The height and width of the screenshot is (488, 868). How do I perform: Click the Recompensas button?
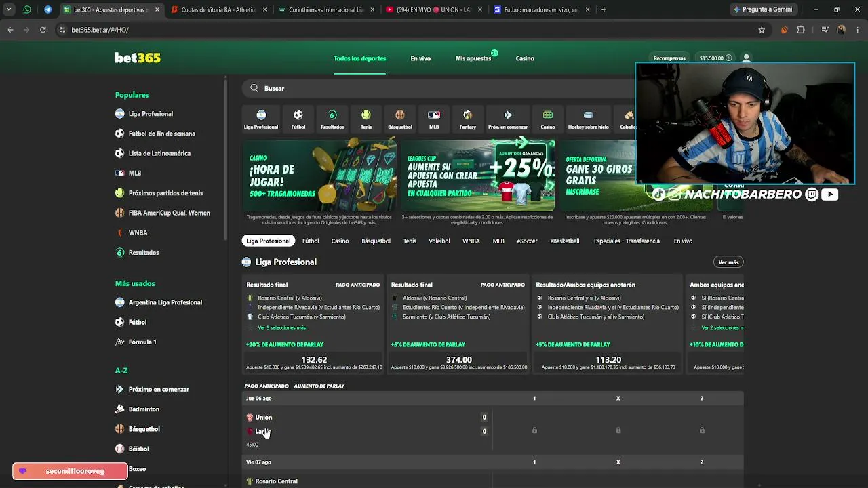pyautogui.click(x=669, y=58)
